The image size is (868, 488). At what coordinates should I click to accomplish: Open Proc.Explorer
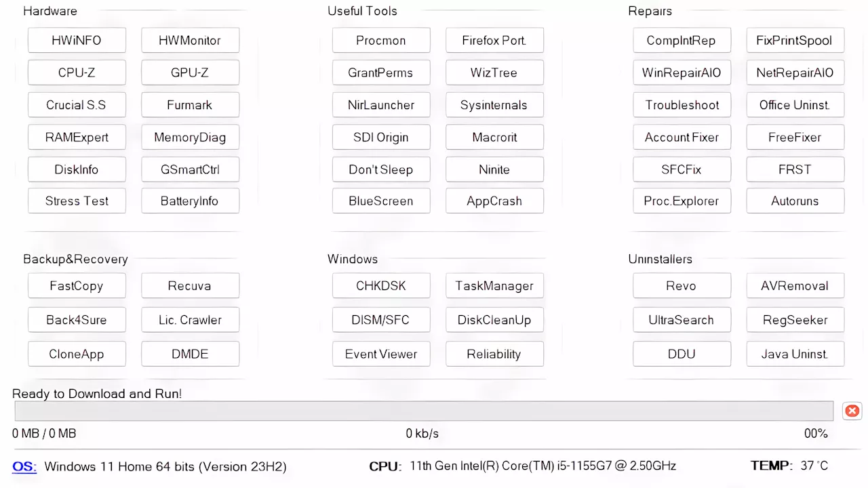682,201
